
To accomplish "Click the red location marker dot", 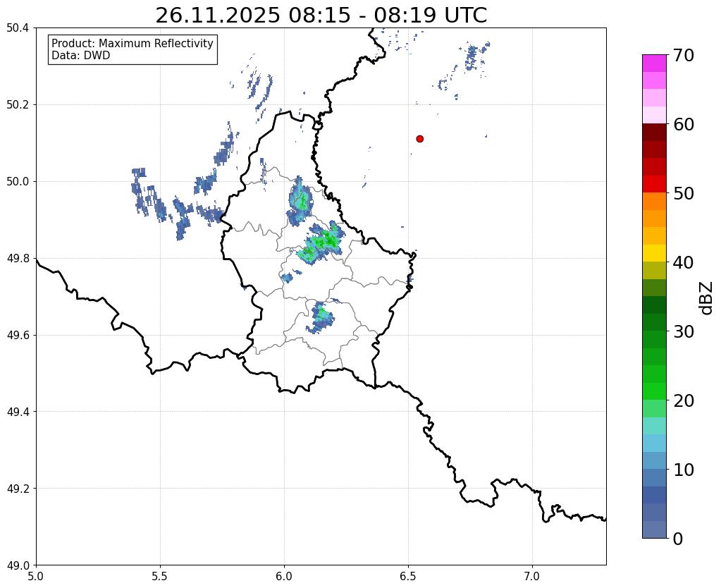I will pyautogui.click(x=420, y=139).
